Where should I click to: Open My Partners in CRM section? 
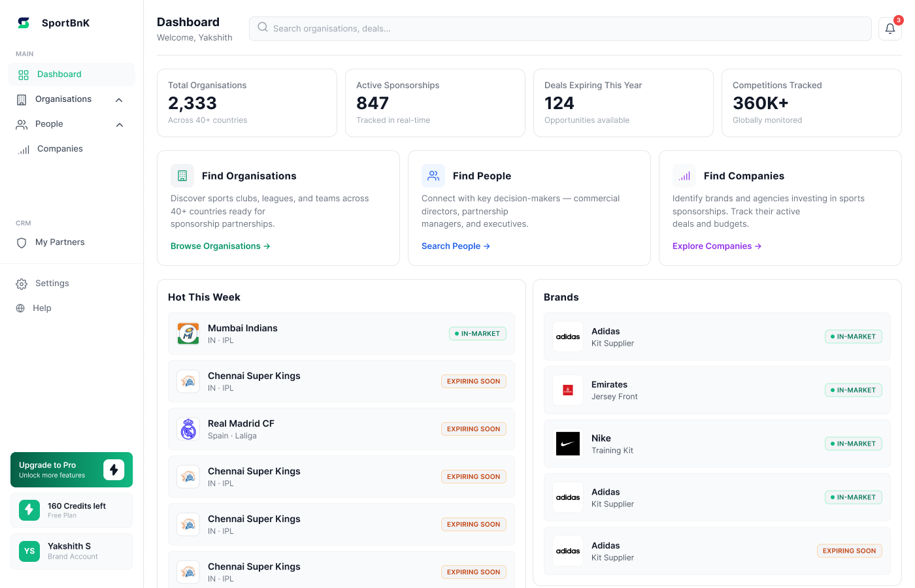[71, 242]
